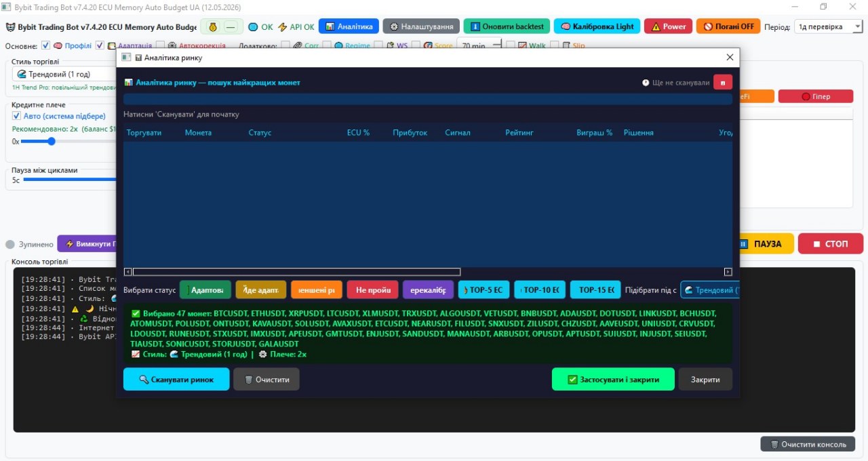The image size is (868, 461).
Task: Click Застосувати і закрити button
Action: click(x=613, y=379)
